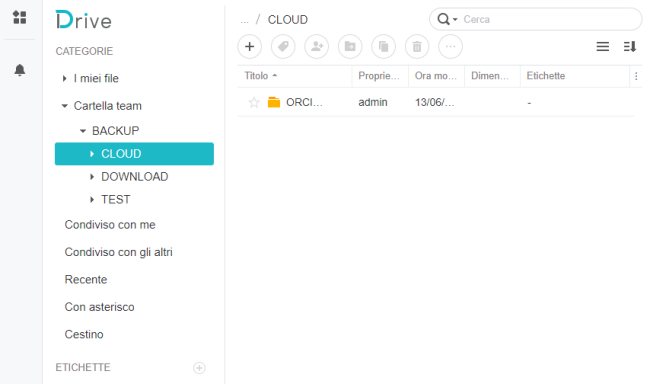Click the Drive logo

click(84, 20)
